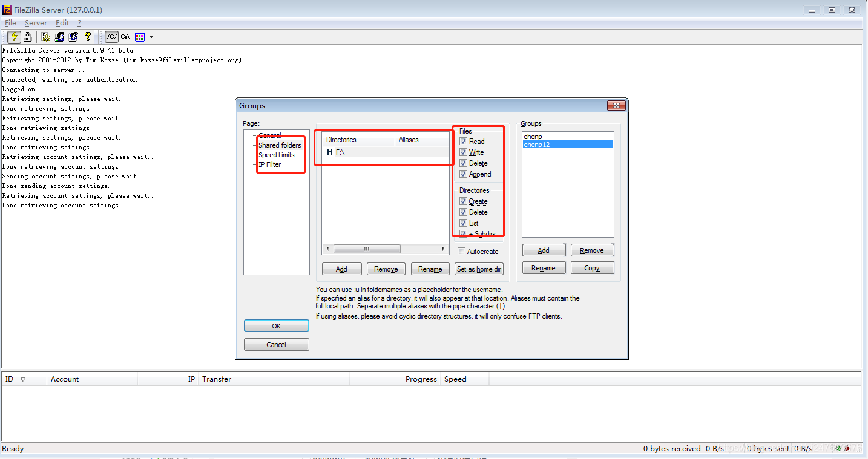Open the Users account icon in toolbar
Image resolution: width=868 pixels, height=459 pixels.
tap(60, 37)
